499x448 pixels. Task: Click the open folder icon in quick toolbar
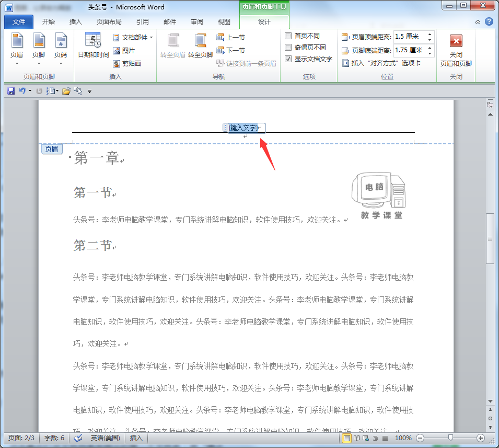click(x=66, y=91)
